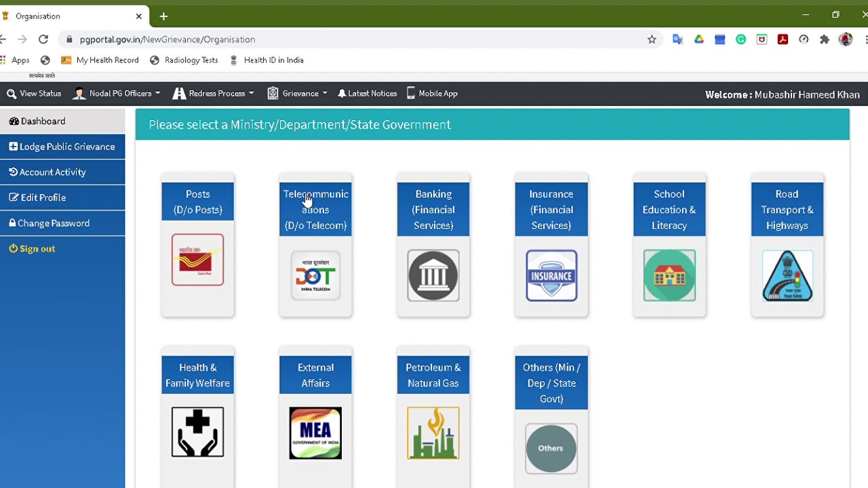
Task: Select the DOT India Telecom logo
Action: point(315,275)
